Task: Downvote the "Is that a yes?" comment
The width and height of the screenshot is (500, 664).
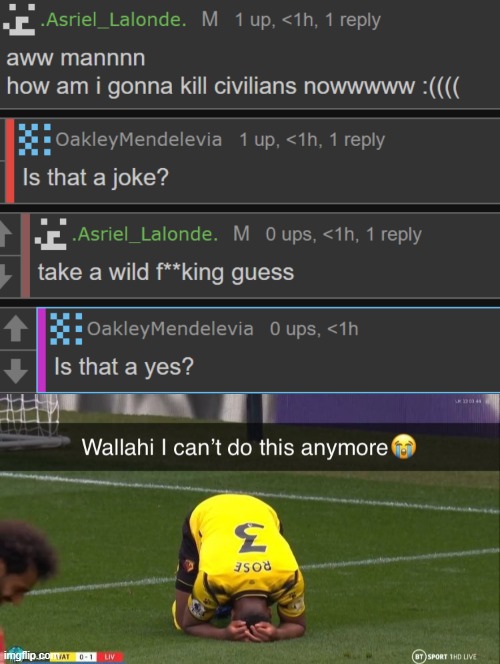Action: pyautogui.click(x=16, y=371)
